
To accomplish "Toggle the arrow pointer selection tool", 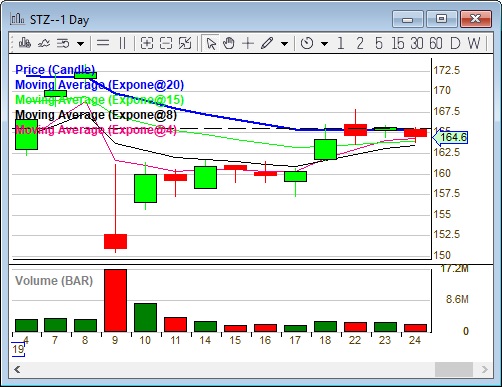I will click(211, 43).
